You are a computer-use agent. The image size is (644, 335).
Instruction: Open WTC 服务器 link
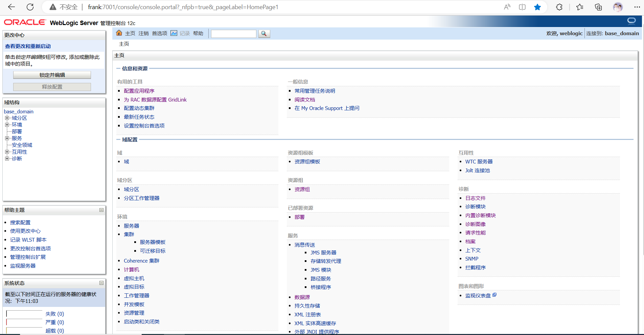[479, 161]
